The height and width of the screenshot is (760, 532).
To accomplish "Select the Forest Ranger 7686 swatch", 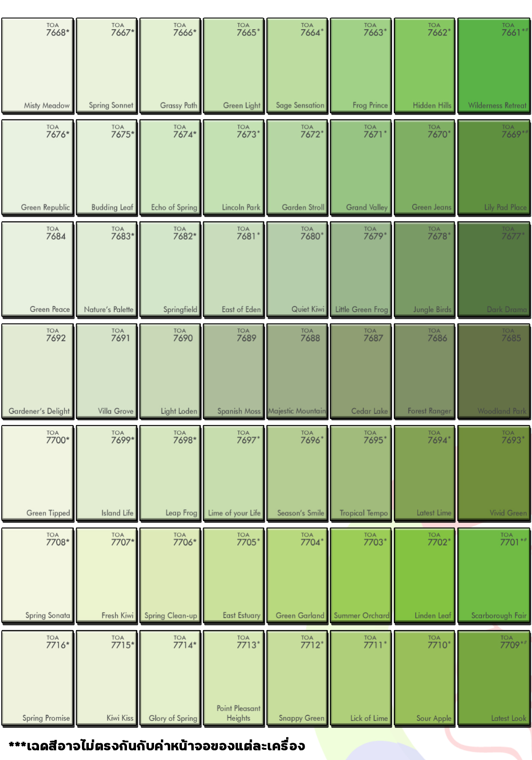I will pos(424,371).
